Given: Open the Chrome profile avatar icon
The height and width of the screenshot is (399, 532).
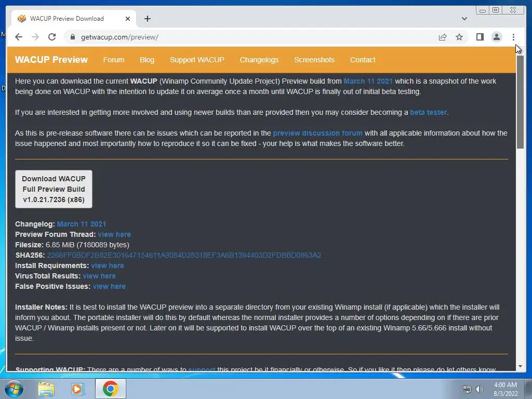Looking at the screenshot, I should 496,37.
